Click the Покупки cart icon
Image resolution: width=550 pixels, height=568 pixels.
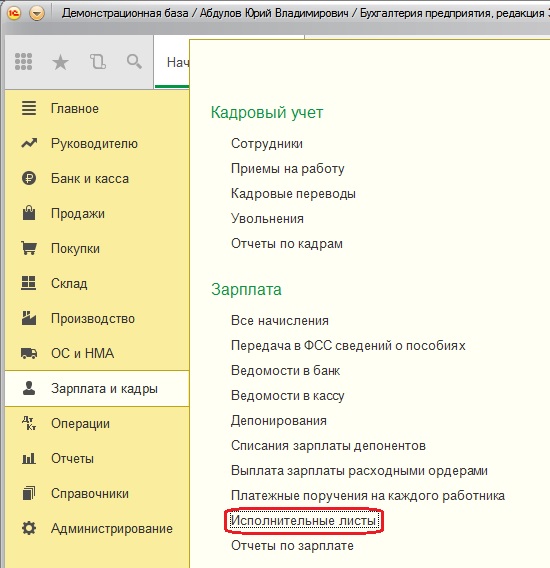29,248
